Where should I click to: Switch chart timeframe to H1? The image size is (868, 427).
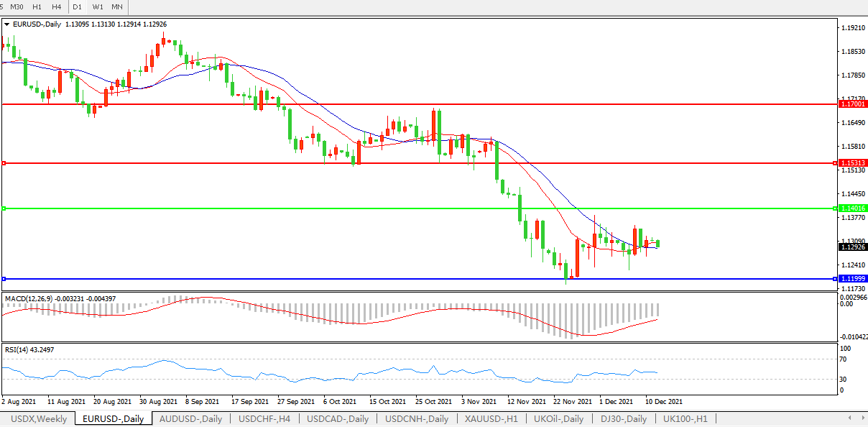37,6
